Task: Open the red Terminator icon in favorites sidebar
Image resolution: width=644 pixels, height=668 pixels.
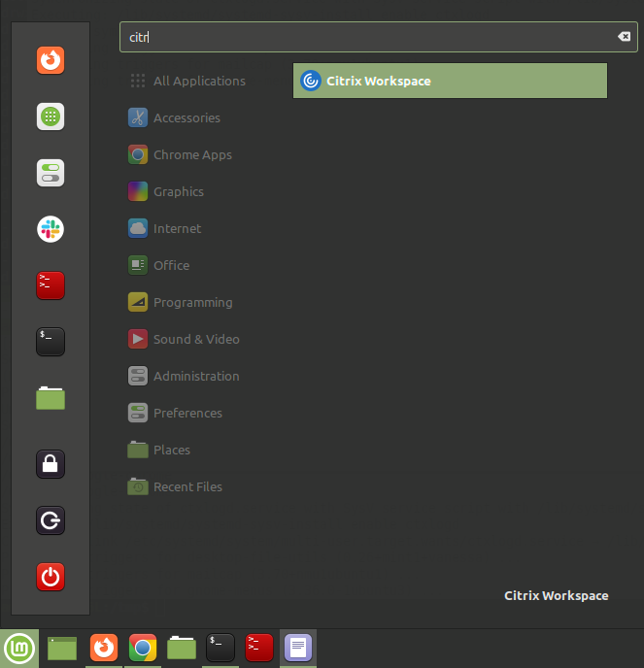Action: [x=51, y=285]
